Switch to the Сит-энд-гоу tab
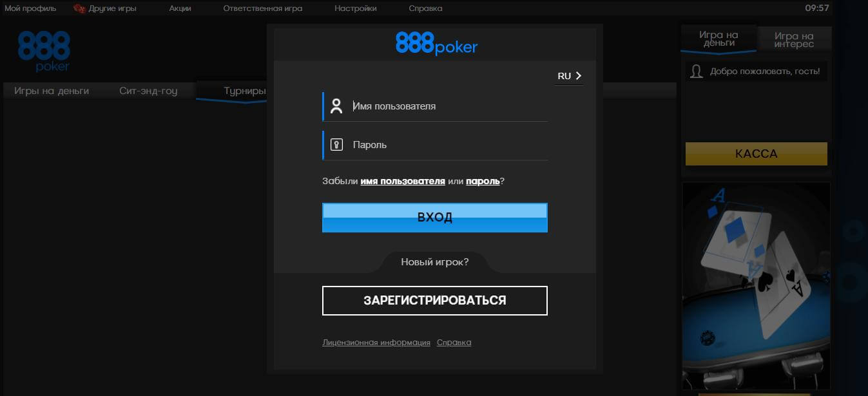Image resolution: width=868 pixels, height=396 pixels. 148,91
